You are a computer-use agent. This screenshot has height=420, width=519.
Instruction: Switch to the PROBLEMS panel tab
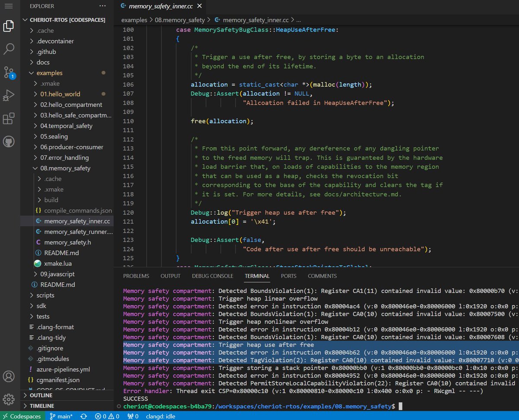[x=136, y=276]
